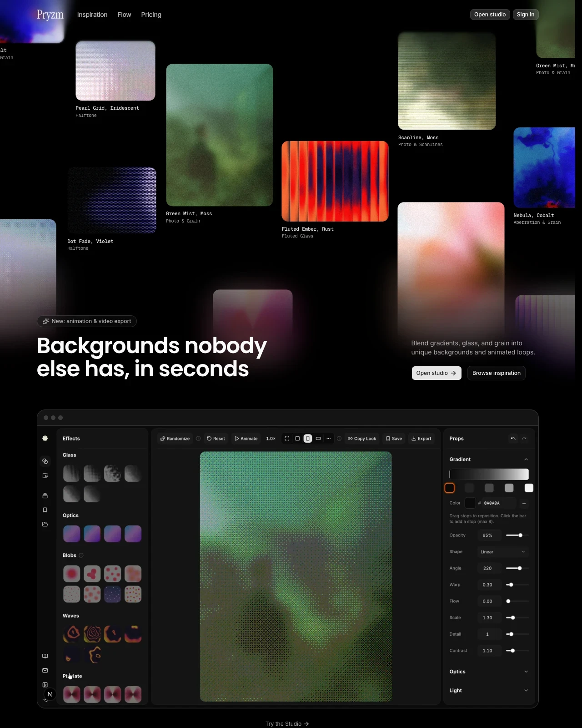Collapse the Gradient section
Screen dimensions: 582x728
point(526,460)
